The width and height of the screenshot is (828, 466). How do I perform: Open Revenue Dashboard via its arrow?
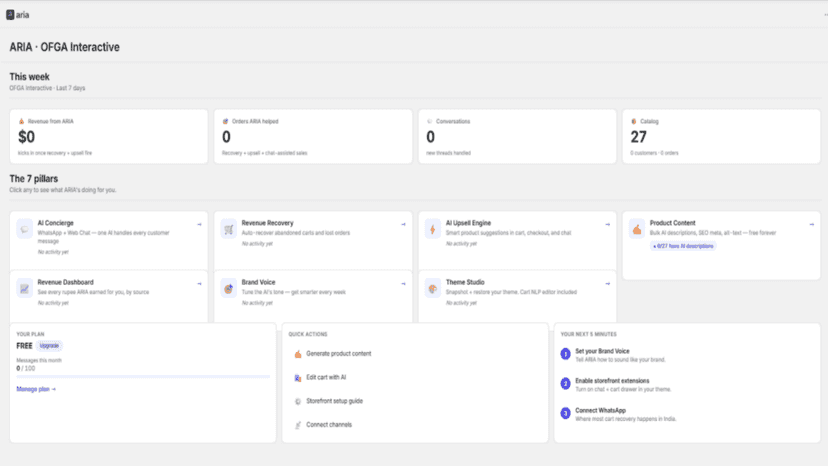199,284
